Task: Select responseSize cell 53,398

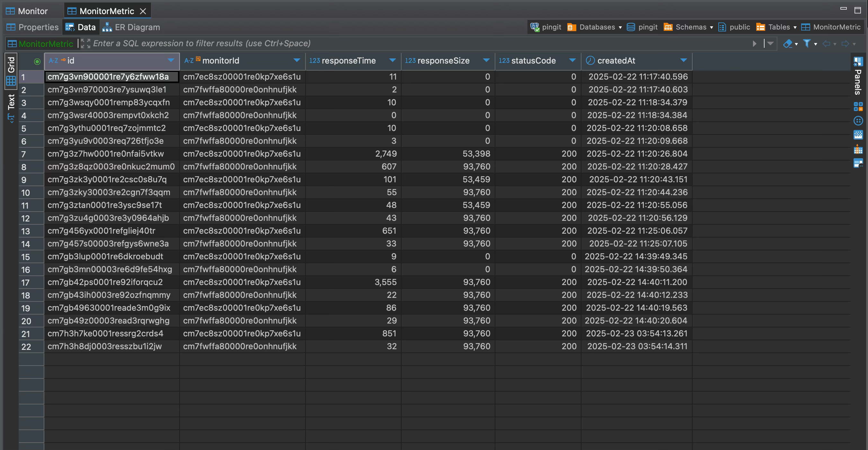Action: tap(448, 154)
